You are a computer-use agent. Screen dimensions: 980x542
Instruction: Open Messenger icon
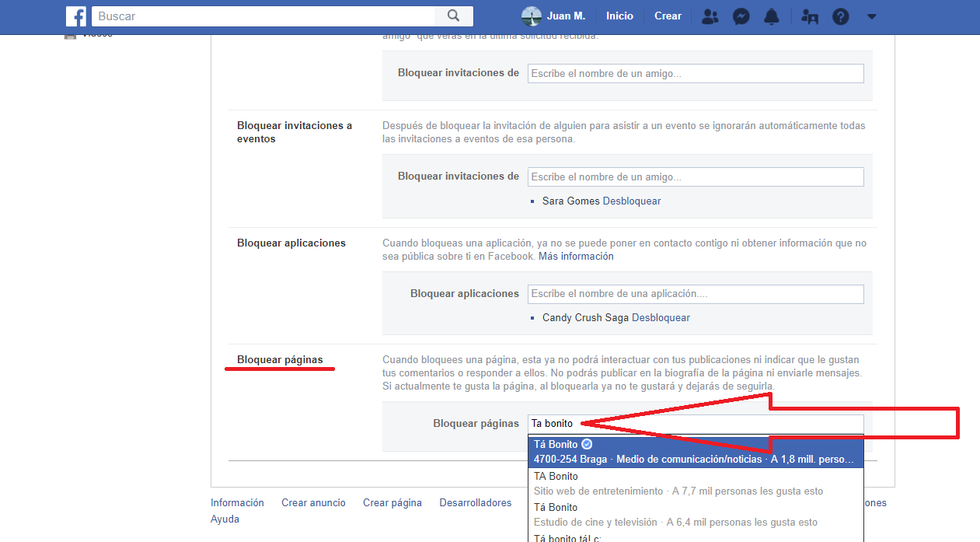point(741,16)
